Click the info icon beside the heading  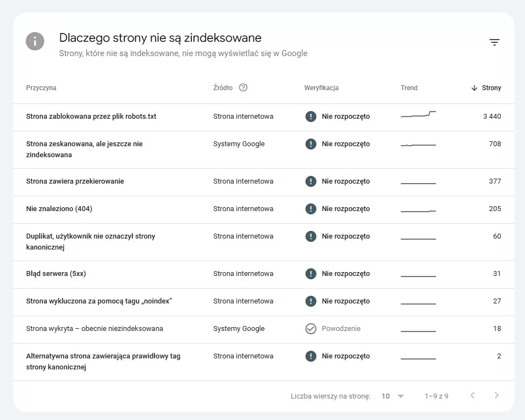pos(35,42)
